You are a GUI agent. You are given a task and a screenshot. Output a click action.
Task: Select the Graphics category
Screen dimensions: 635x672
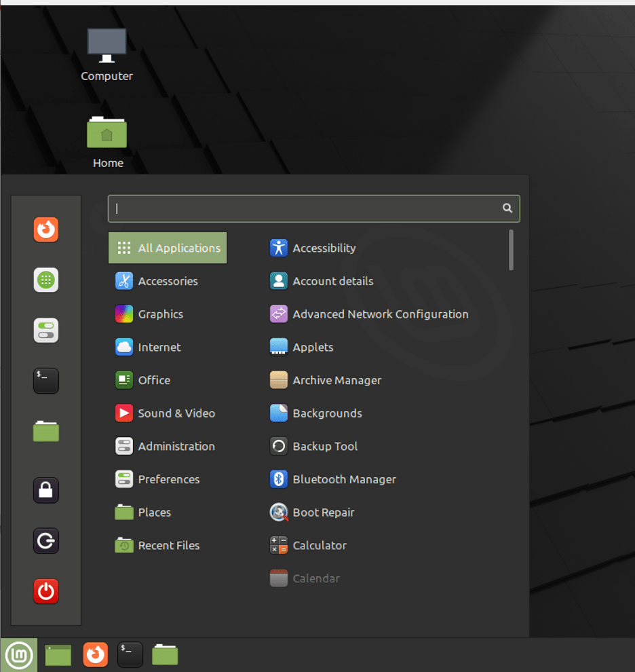click(x=160, y=314)
